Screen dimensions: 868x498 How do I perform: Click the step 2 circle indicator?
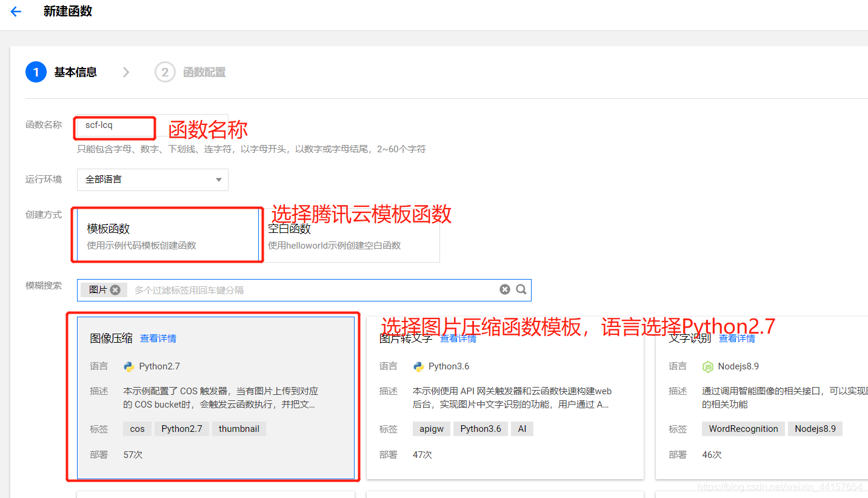tap(164, 72)
